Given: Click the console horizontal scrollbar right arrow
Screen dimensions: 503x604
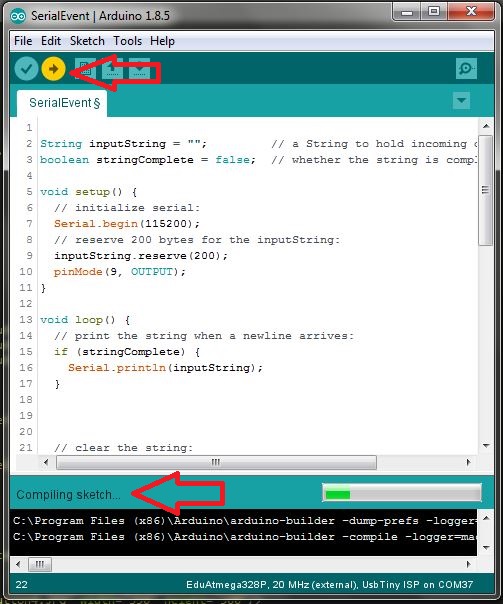Looking at the screenshot, I should point(468,564).
